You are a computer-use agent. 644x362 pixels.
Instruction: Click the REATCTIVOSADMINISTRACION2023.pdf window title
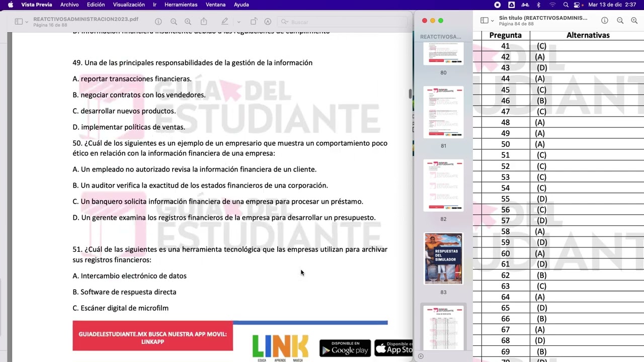click(x=86, y=19)
